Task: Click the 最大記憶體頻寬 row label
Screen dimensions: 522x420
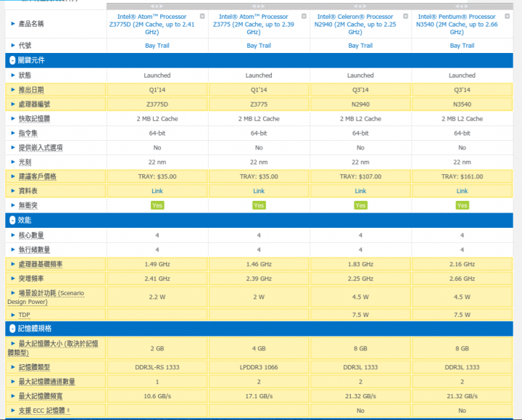Action: click(x=41, y=396)
